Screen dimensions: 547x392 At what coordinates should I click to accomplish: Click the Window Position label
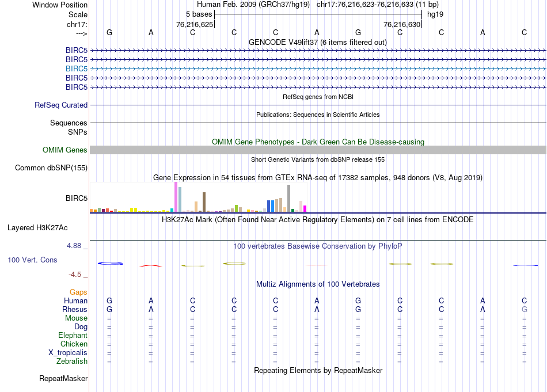click(60, 5)
